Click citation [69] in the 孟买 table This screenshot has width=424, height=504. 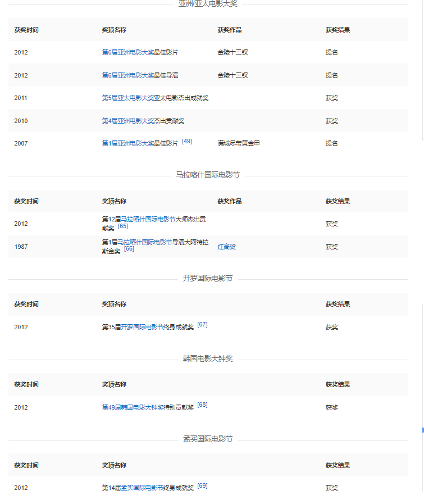202,485
